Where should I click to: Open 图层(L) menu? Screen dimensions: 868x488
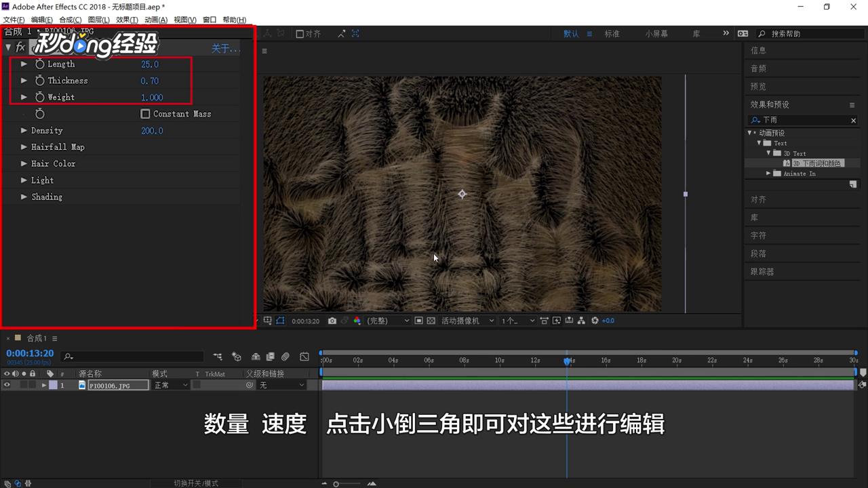99,20
